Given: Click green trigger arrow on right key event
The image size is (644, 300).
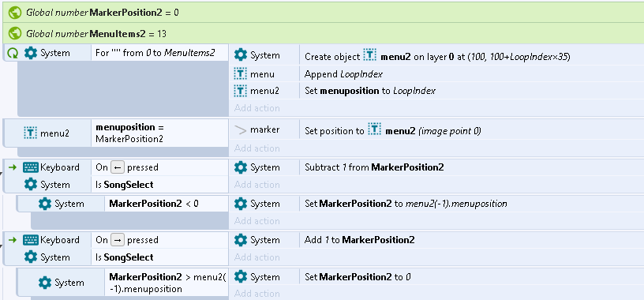Looking at the screenshot, I should pos(13,240).
